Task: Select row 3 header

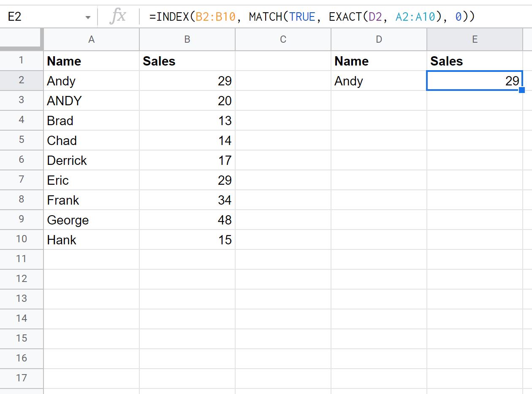Action: [x=22, y=100]
